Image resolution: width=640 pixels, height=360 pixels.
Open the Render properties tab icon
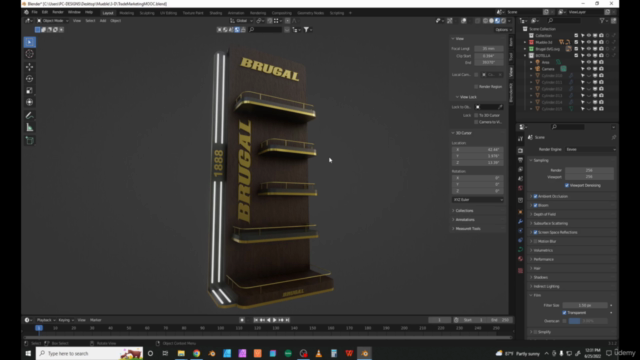coord(520,151)
